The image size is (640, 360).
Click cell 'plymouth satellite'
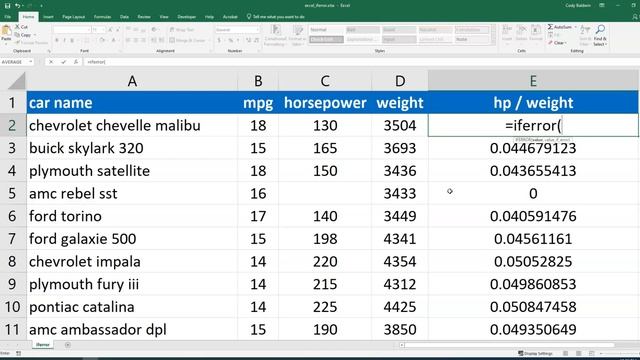coord(132,171)
